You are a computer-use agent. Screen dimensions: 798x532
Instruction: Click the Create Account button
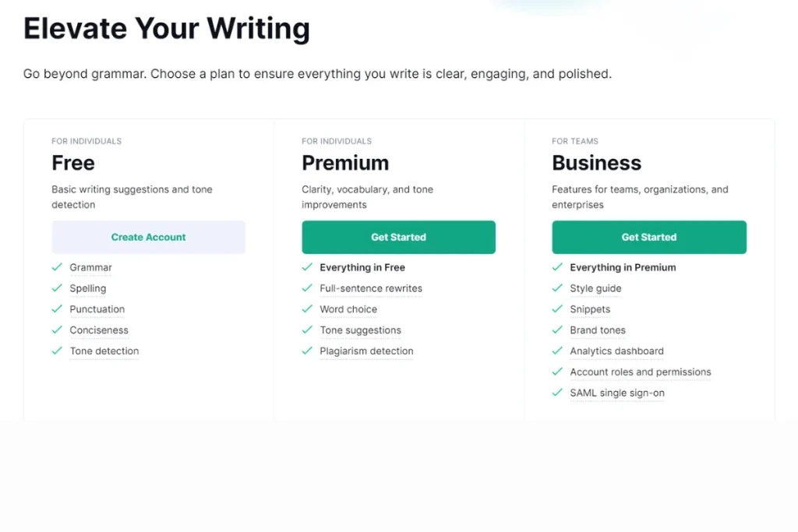(x=148, y=237)
